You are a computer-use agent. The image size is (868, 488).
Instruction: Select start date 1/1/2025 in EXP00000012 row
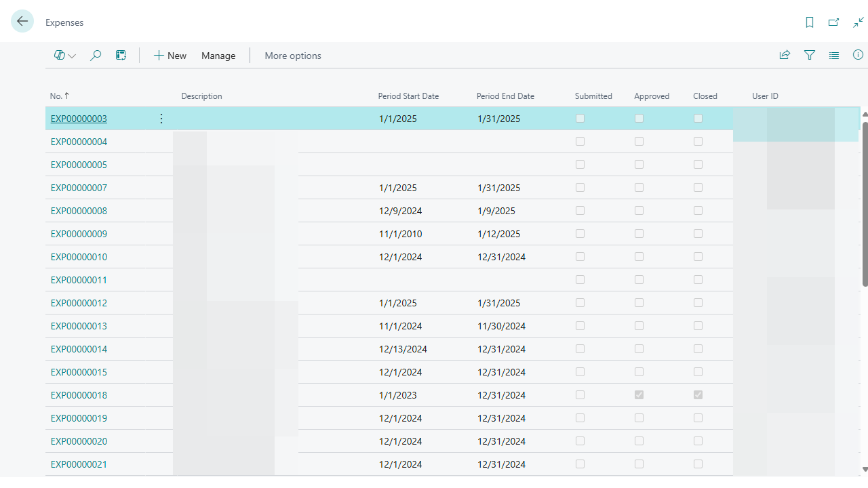click(398, 303)
